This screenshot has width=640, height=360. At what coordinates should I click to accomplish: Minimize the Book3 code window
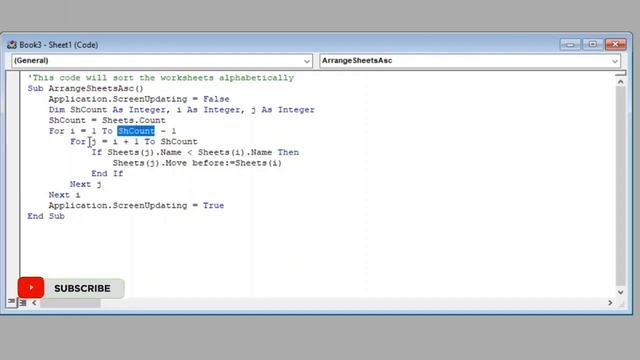point(570,44)
